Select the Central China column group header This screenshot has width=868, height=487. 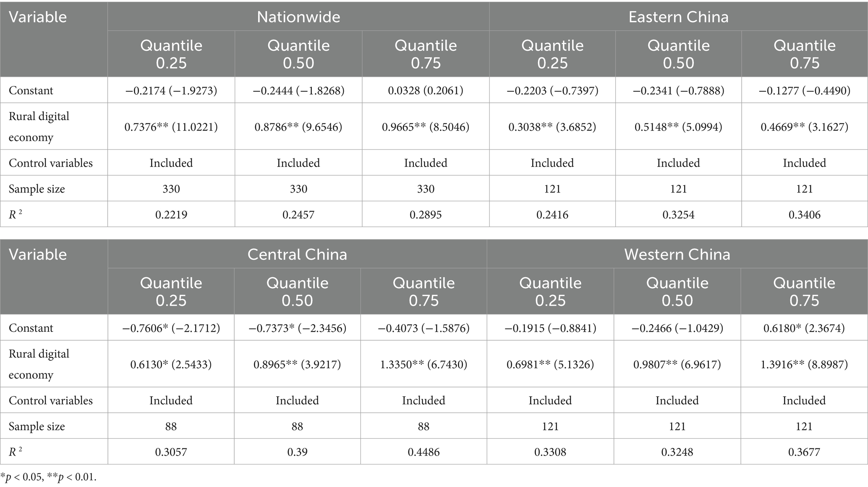click(297, 254)
